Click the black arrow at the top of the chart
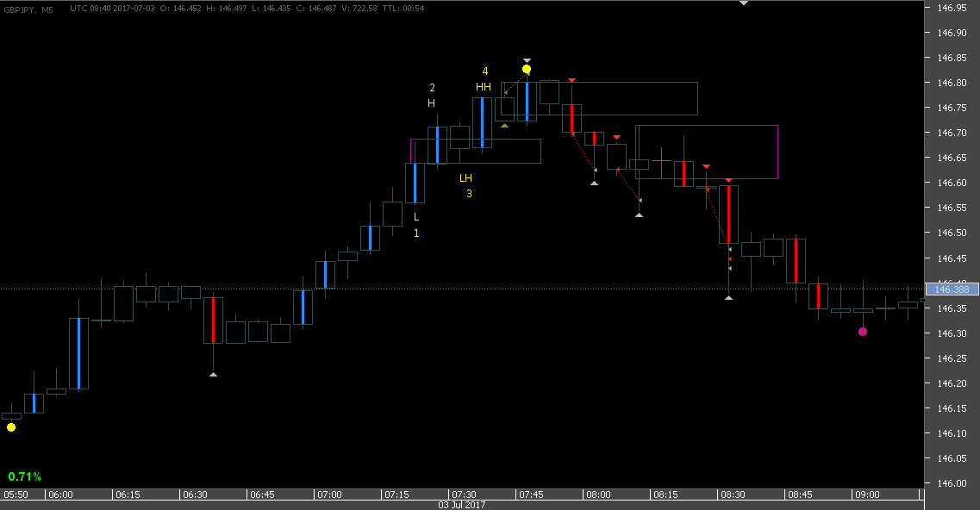Screen dimensions: 980x510 (x=743, y=4)
